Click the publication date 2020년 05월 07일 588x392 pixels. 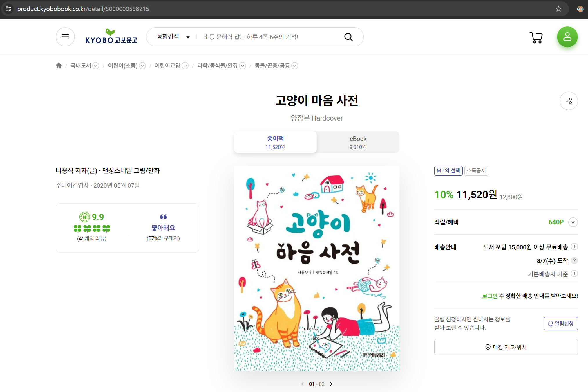click(116, 185)
